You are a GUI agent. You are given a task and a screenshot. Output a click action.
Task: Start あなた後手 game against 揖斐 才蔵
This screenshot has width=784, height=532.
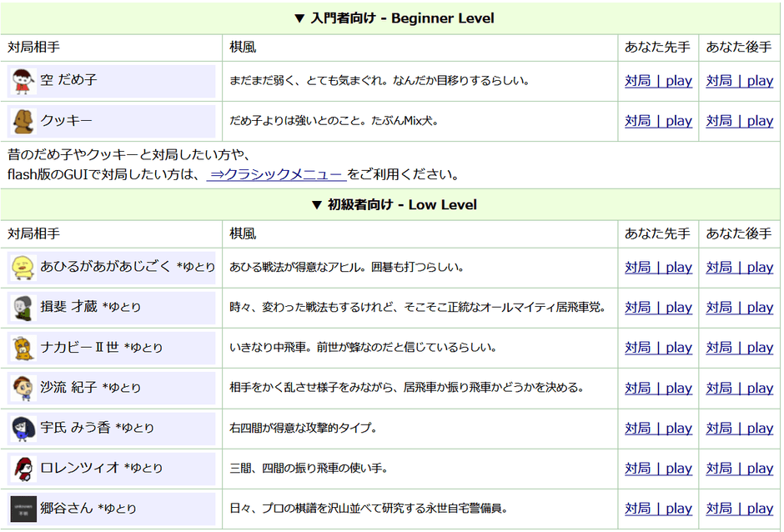[x=739, y=308]
